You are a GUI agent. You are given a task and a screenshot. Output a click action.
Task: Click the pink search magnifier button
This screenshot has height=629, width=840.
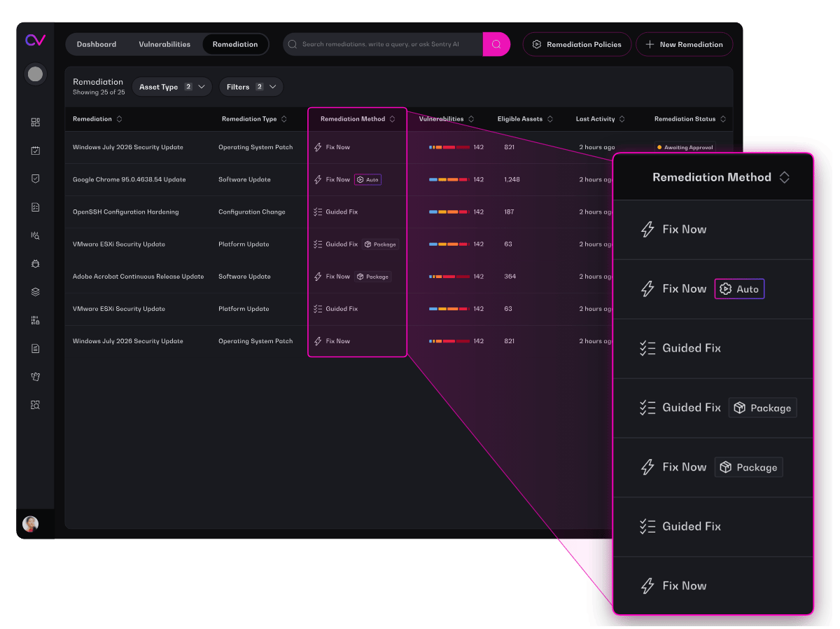496,44
